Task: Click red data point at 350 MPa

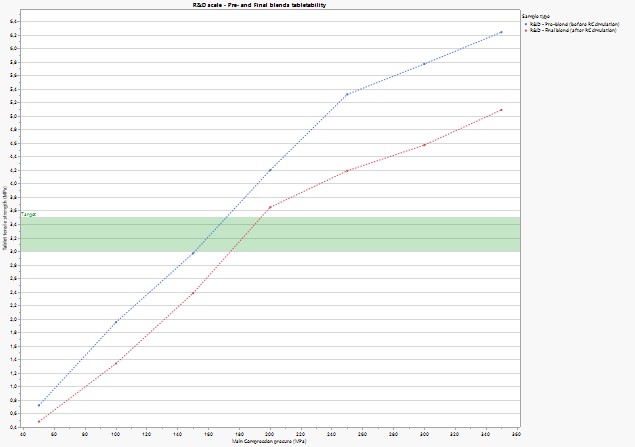Action: pos(501,110)
